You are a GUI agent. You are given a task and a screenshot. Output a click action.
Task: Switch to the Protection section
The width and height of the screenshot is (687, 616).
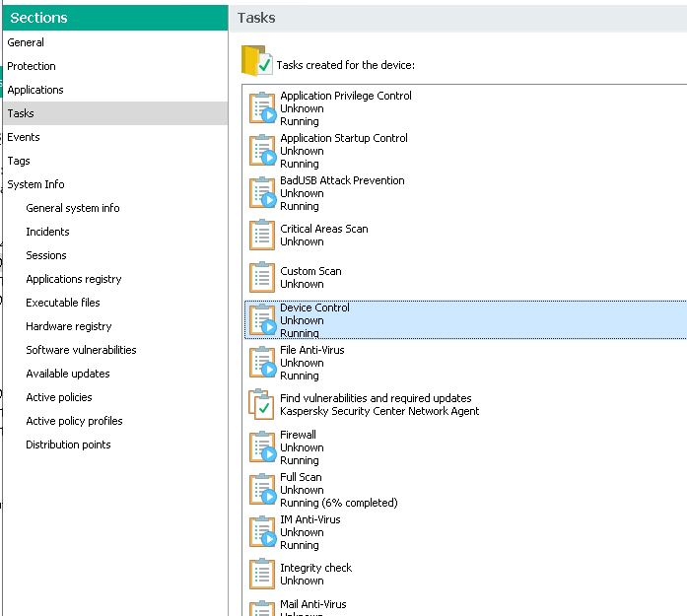32,66
